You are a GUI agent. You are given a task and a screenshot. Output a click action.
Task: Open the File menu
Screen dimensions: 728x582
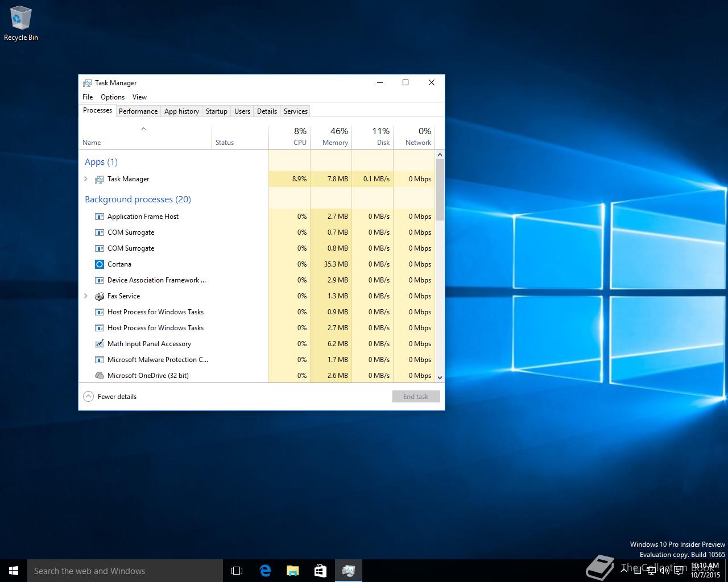click(88, 97)
